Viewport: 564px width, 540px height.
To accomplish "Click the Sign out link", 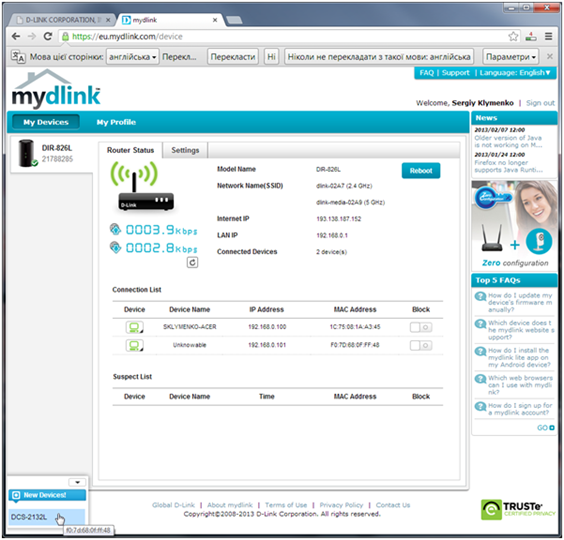I will pyautogui.click(x=540, y=103).
